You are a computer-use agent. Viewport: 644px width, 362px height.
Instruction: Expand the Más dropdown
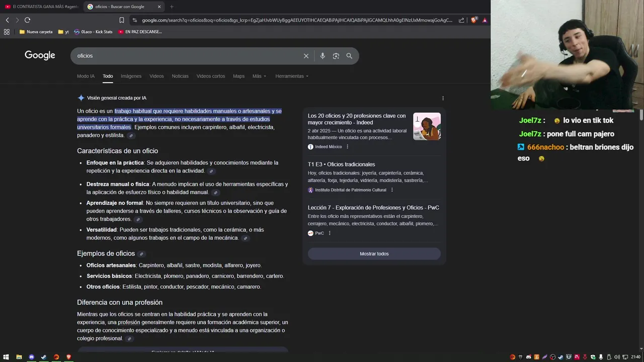[x=259, y=76]
